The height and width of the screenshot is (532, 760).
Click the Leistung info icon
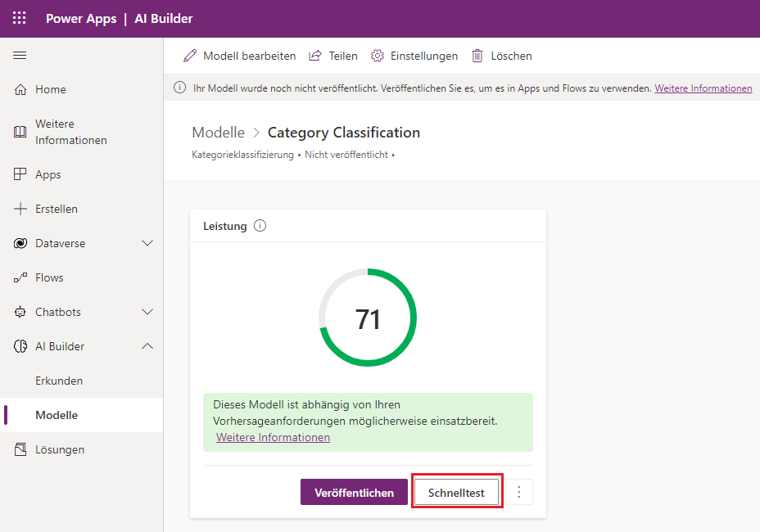(x=260, y=226)
